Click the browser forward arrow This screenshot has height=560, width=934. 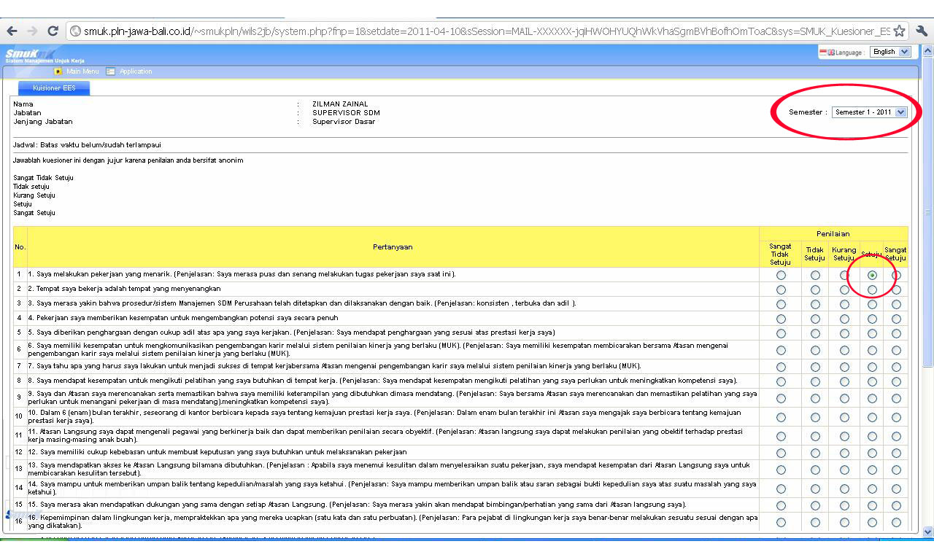coord(32,31)
